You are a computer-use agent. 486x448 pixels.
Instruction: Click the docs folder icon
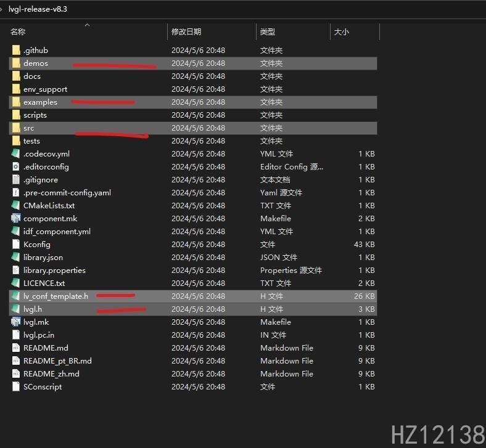[x=16, y=76]
